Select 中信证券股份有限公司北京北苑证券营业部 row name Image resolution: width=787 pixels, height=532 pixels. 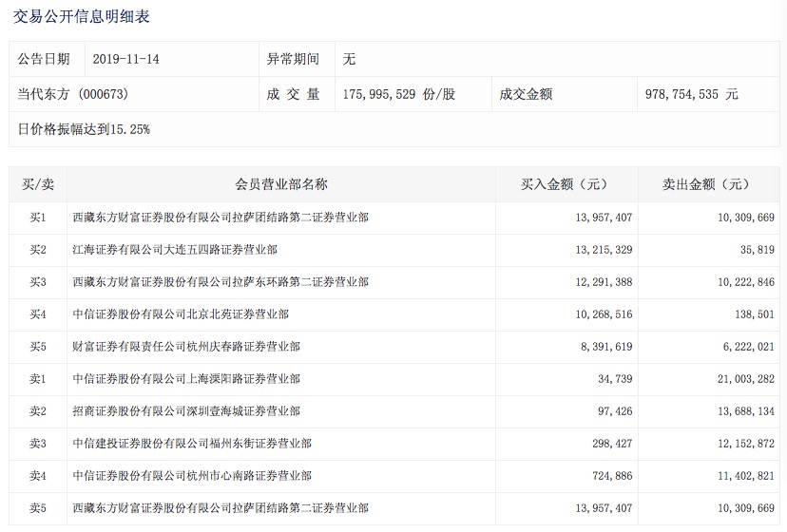181,314
